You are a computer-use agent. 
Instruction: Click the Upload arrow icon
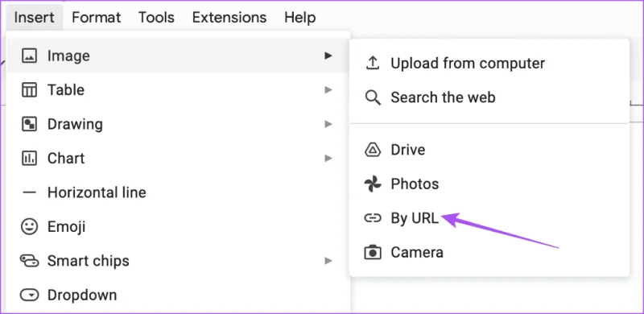372,64
